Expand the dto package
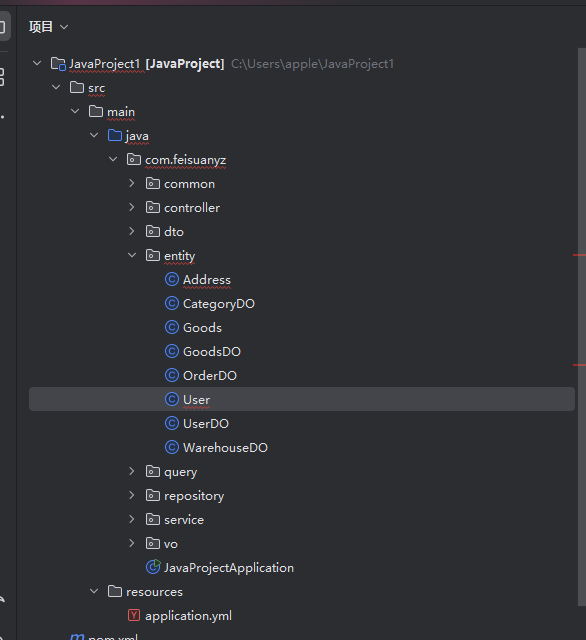This screenshot has width=586, height=640. click(132, 231)
